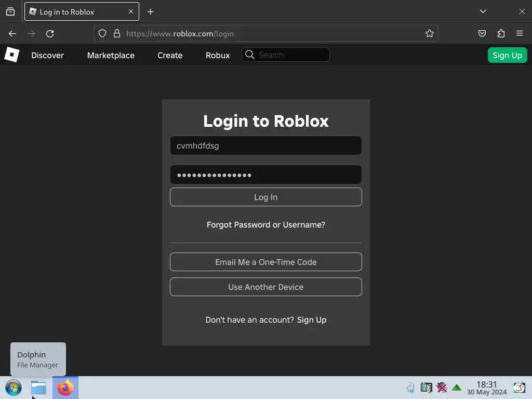Expand hidden tray icons with green arrow
Viewport: 532px width, 399px height.
click(x=457, y=388)
